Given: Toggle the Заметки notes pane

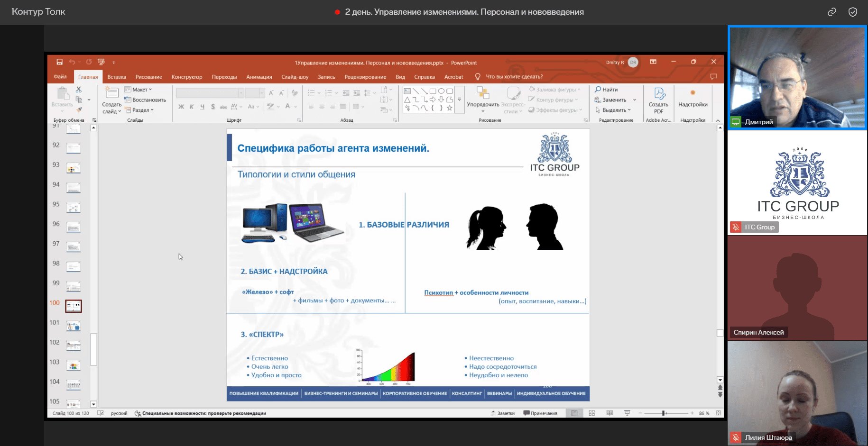Looking at the screenshot, I should 503,413.
